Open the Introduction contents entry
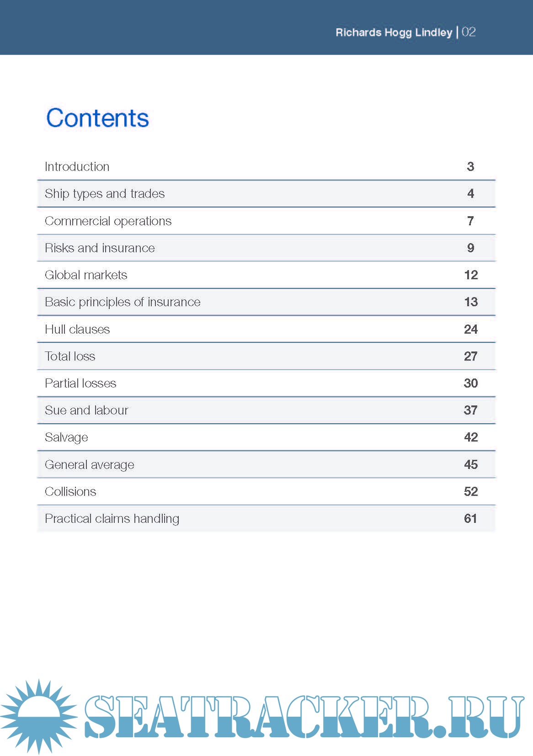 click(77, 167)
